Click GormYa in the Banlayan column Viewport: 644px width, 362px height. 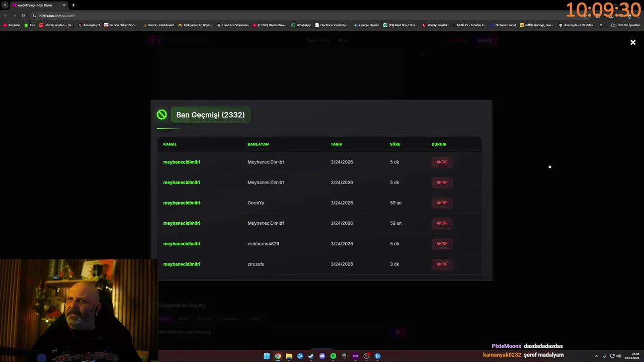(256, 203)
